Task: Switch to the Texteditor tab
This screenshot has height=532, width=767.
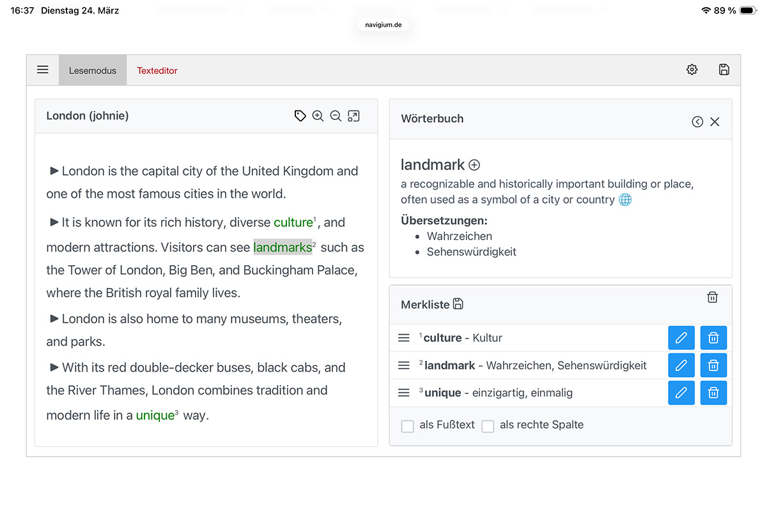Action: (x=157, y=71)
